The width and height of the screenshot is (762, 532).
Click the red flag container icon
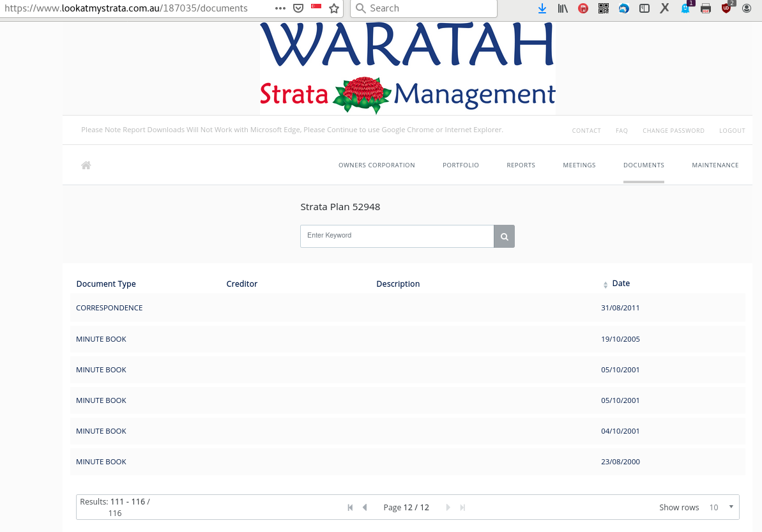(x=316, y=7)
